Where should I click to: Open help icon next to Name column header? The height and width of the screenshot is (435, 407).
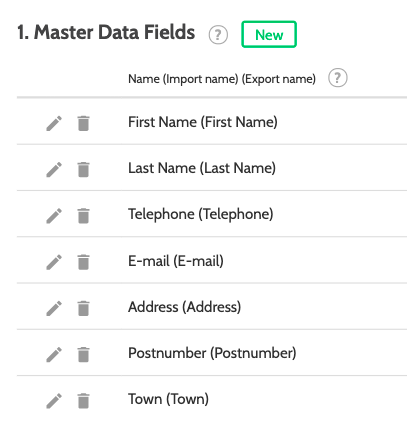[x=337, y=78]
